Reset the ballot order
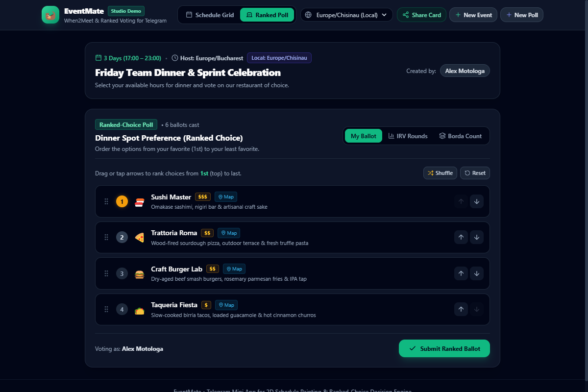The width and height of the screenshot is (588, 392). (x=475, y=173)
